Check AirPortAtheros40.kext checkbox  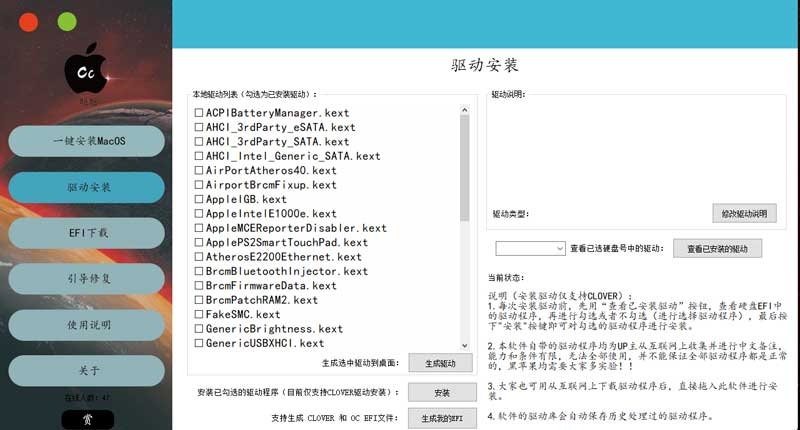198,170
